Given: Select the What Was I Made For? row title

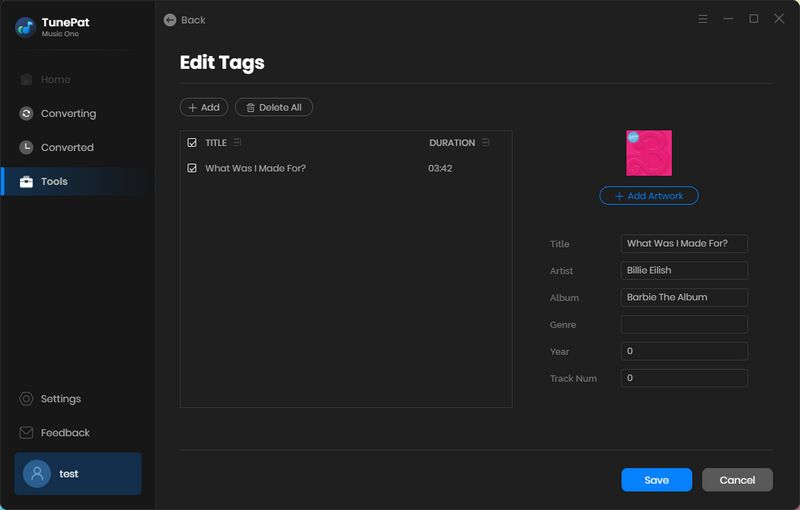Looking at the screenshot, I should (255, 168).
